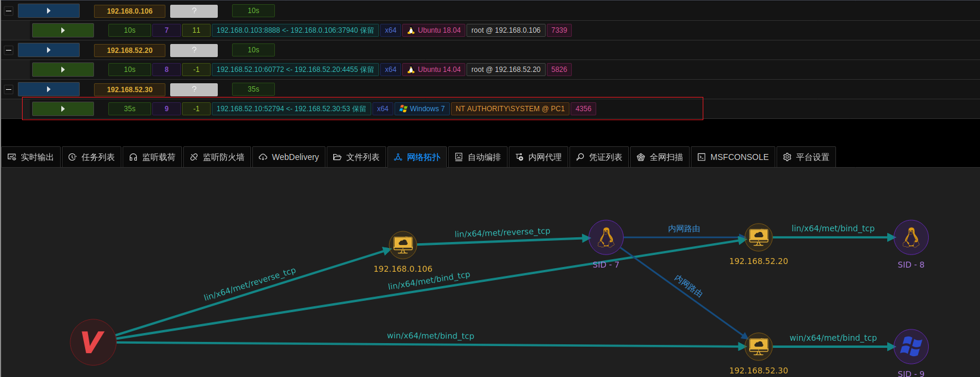Click the 192.168.52.30 IP address label

(130, 89)
